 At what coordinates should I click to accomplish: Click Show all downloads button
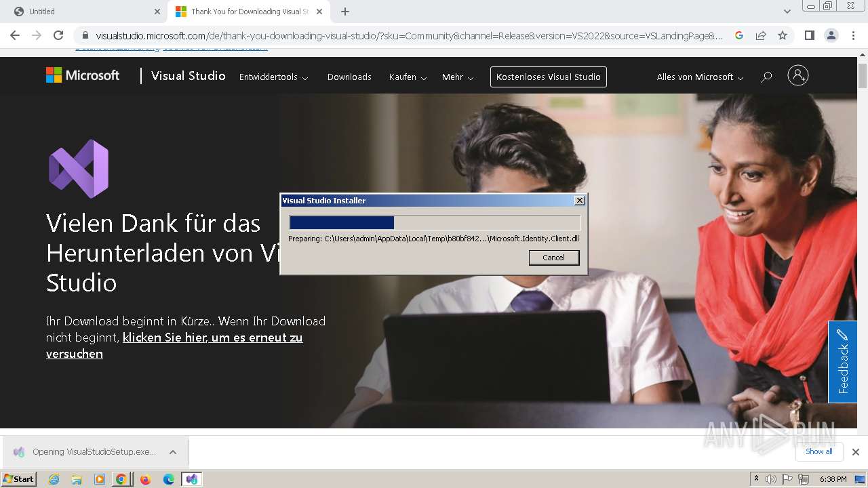(x=819, y=451)
